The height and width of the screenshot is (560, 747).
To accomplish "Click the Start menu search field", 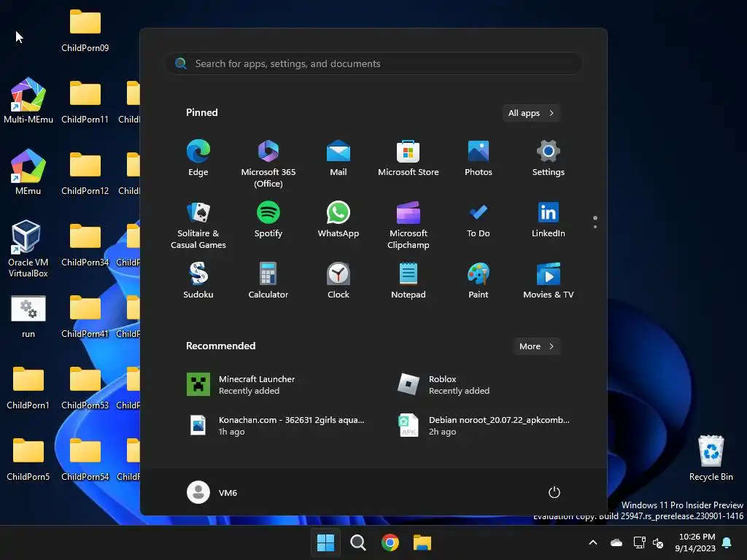I will point(373,63).
